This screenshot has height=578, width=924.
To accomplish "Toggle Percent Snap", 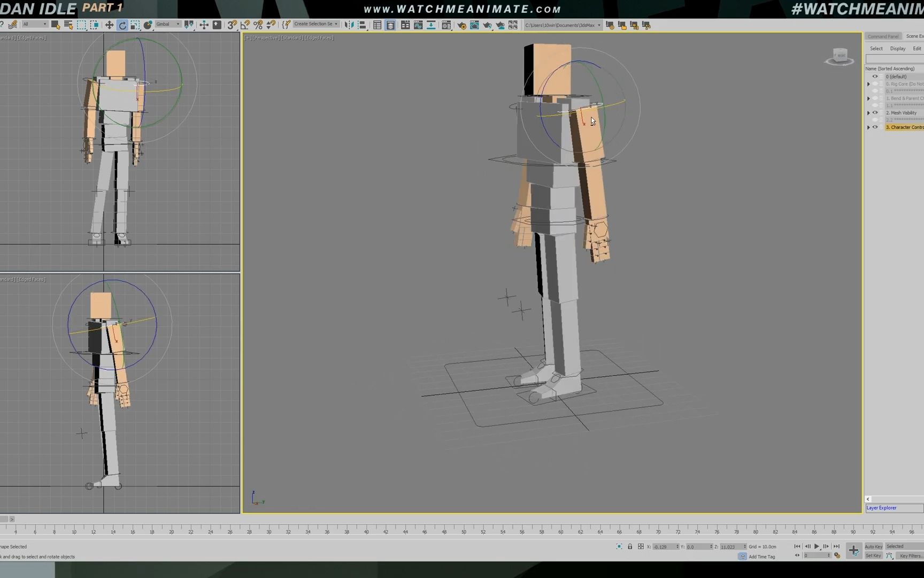I will click(258, 25).
